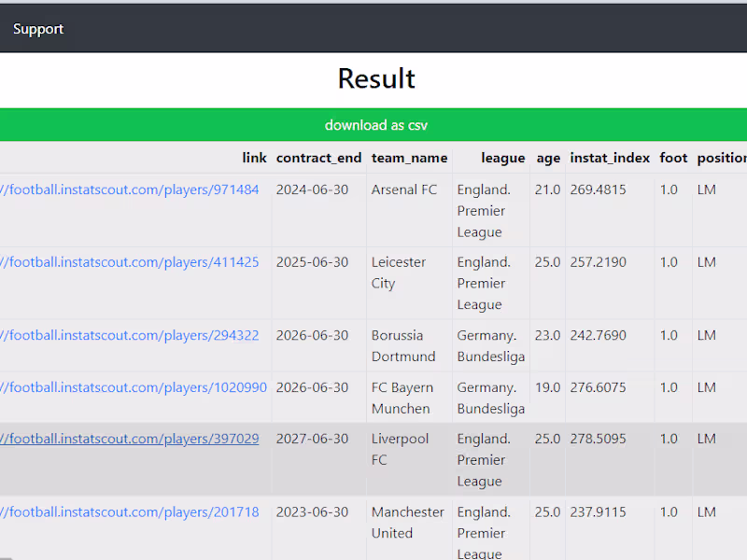This screenshot has height=560, width=747.
Task: Select the Result page heading
Action: [376, 78]
